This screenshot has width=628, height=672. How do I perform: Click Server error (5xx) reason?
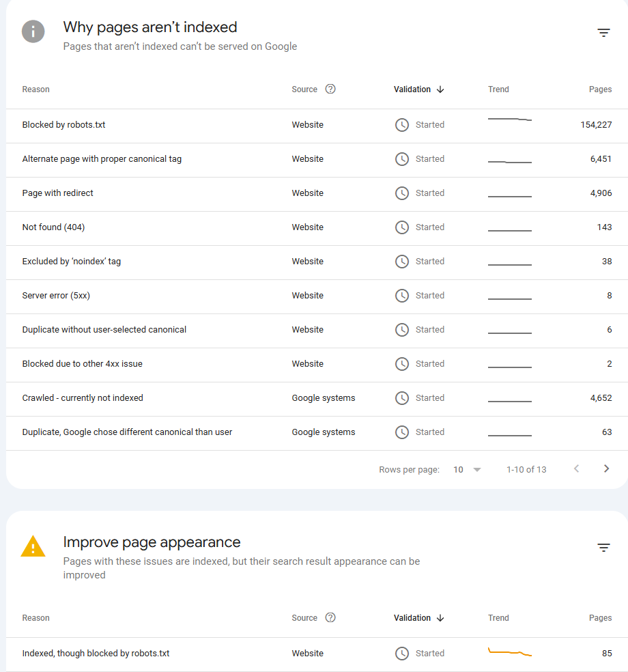[x=56, y=296]
